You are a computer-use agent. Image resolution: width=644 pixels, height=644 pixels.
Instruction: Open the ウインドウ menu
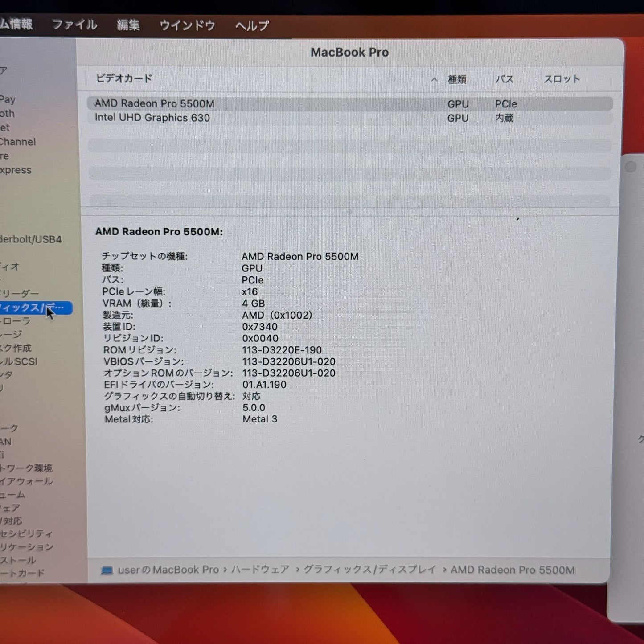click(x=187, y=25)
